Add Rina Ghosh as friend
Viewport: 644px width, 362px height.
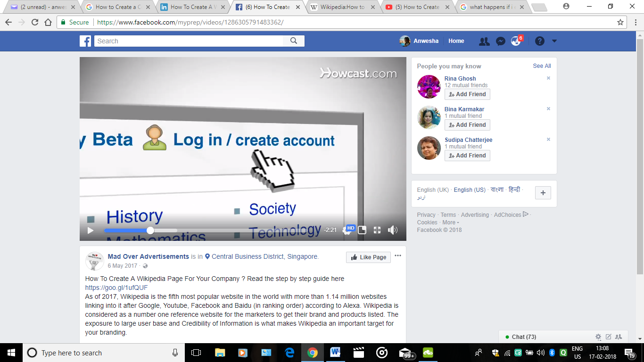(x=467, y=94)
